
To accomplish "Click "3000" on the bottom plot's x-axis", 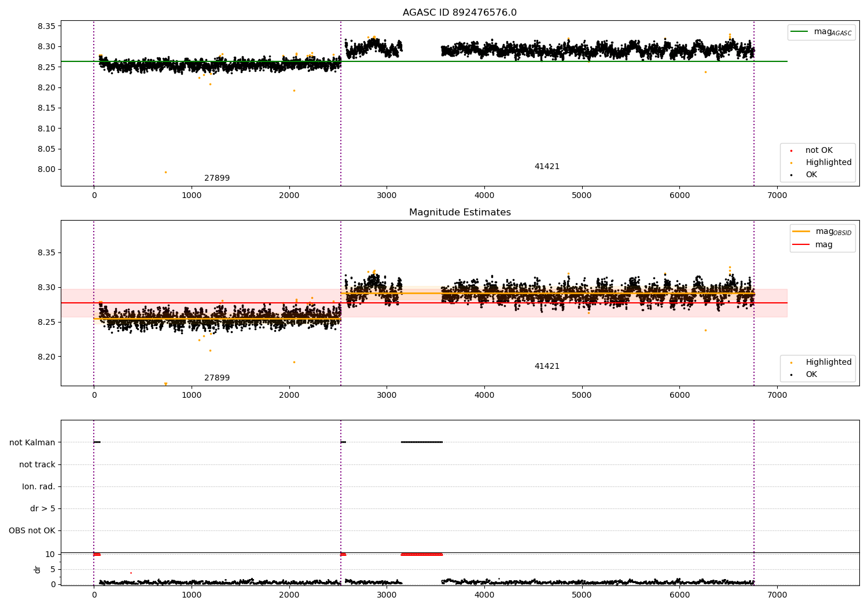I will (x=387, y=595).
